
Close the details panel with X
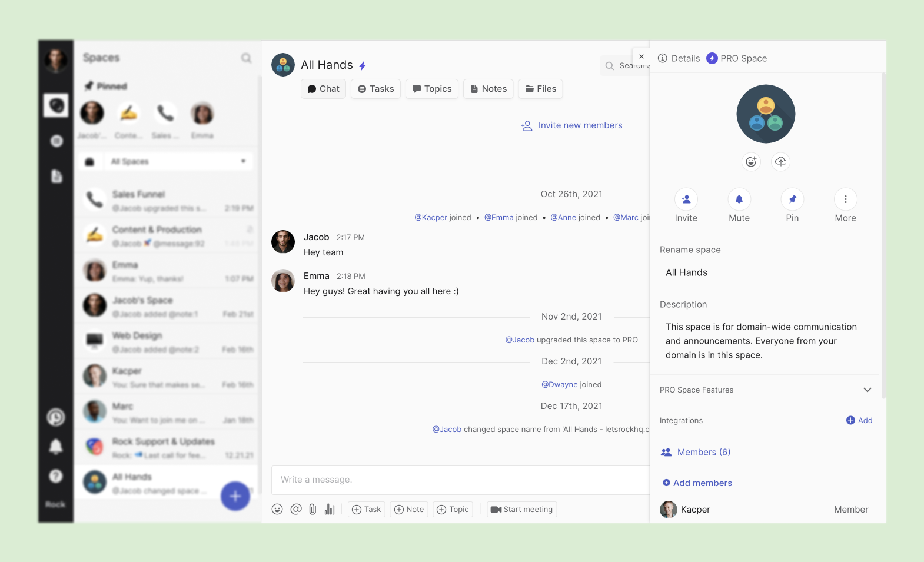[x=641, y=56]
